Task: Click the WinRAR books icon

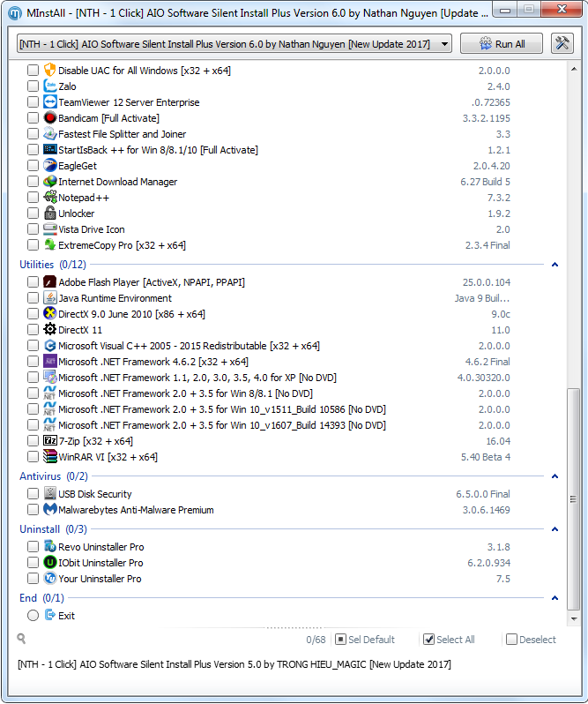Action: (x=49, y=457)
